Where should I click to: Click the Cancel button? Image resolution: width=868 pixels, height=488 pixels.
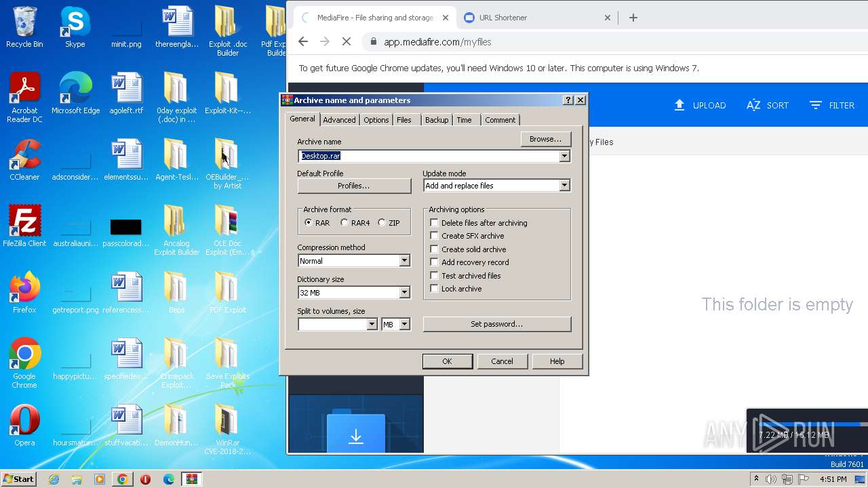pos(502,361)
